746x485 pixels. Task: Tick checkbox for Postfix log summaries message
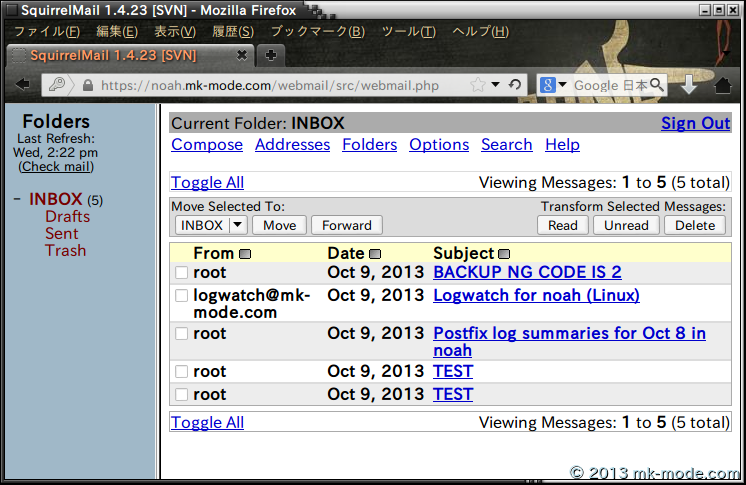pyautogui.click(x=181, y=333)
